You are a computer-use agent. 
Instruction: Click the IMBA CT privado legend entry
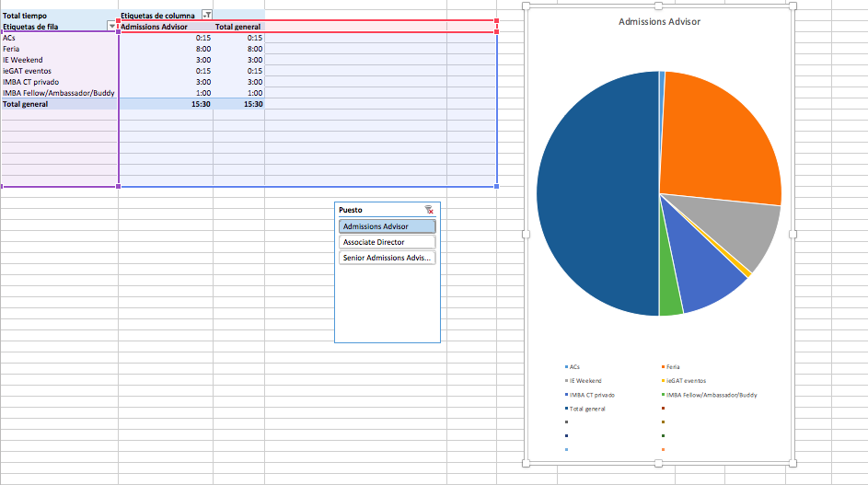click(x=589, y=396)
